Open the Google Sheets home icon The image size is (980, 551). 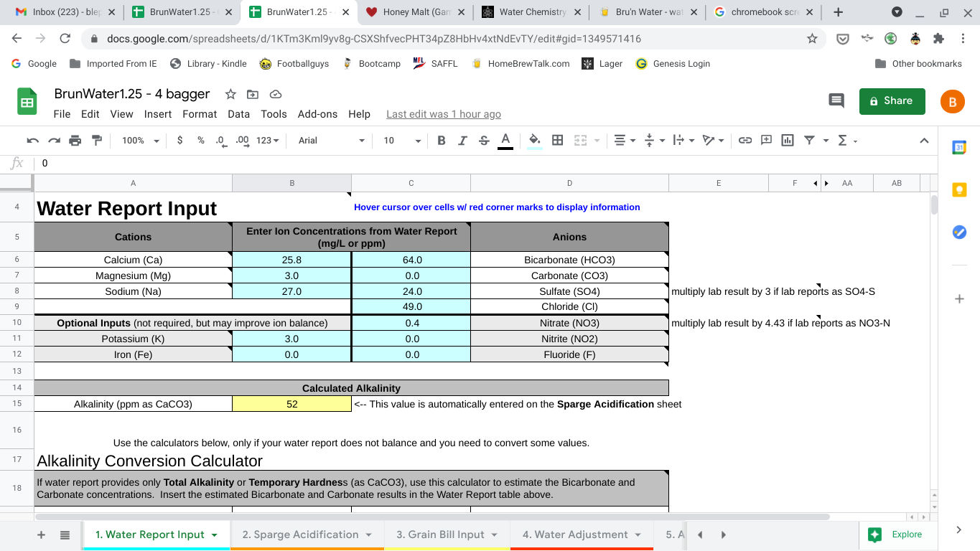[27, 102]
